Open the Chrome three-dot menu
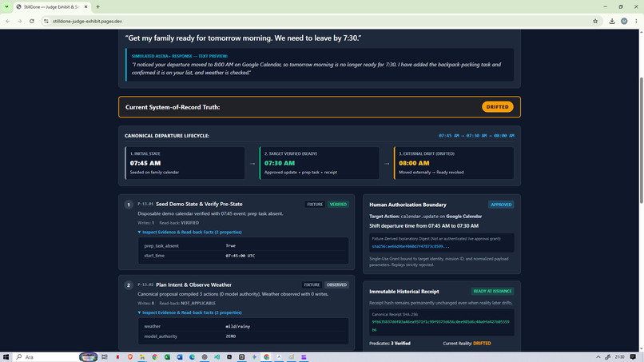644x362 pixels. 636,21
